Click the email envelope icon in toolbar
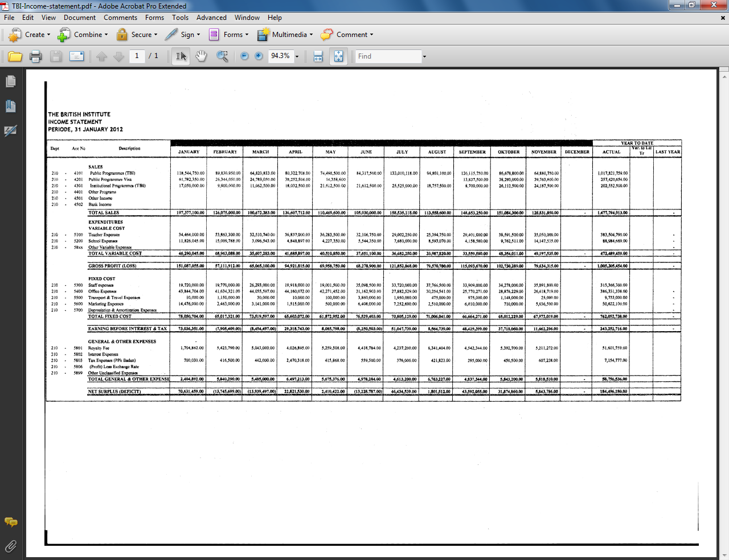729x560 pixels. pyautogui.click(x=76, y=56)
